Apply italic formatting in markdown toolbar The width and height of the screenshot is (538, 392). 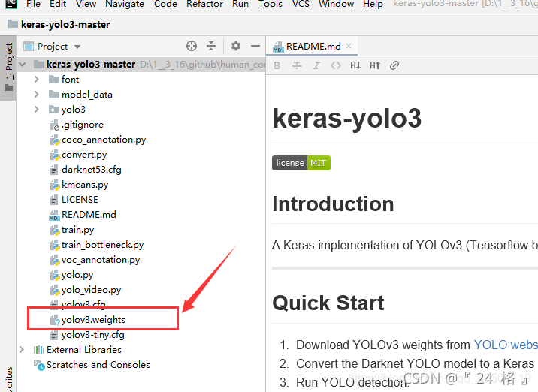[316, 65]
